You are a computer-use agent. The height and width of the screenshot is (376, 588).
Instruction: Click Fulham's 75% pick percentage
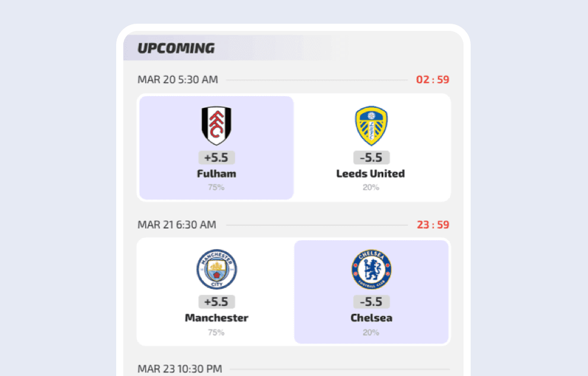[216, 187]
